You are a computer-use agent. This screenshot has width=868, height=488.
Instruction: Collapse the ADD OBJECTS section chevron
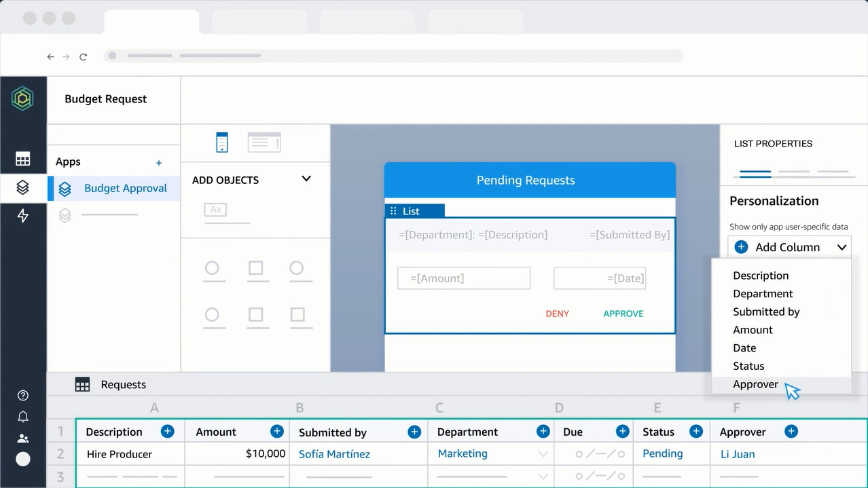click(306, 179)
